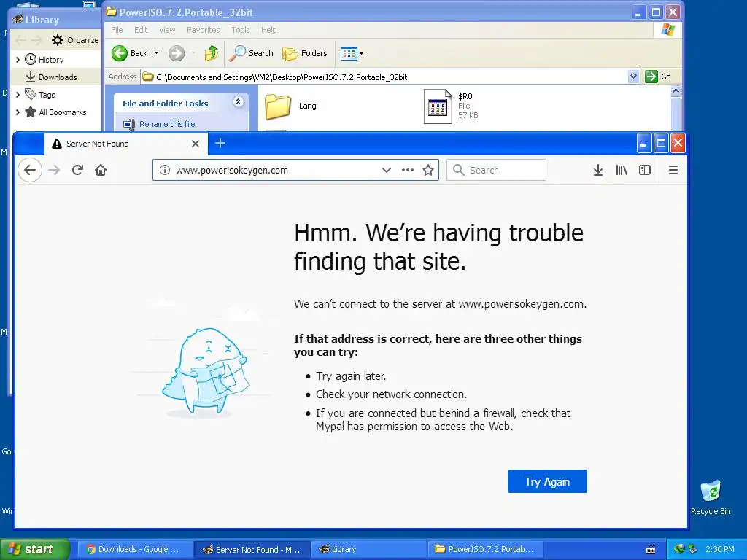Go back in the Mypal browser
747x560 pixels.
[30, 170]
